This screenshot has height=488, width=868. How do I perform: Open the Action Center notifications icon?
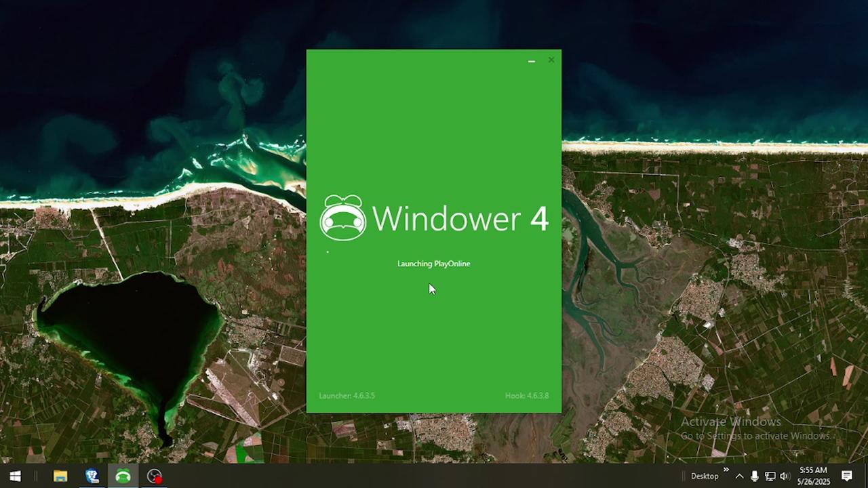[847, 476]
